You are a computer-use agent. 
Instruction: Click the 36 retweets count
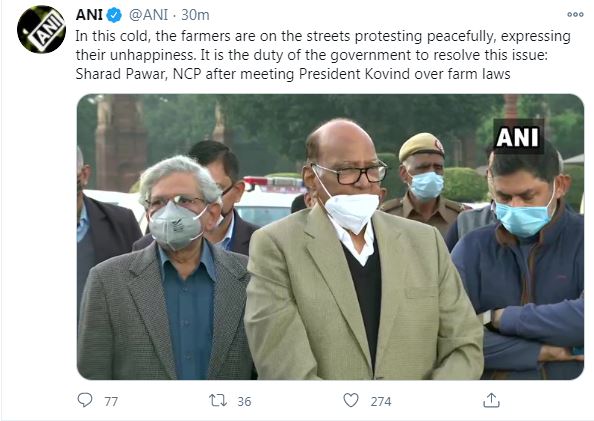pos(244,401)
